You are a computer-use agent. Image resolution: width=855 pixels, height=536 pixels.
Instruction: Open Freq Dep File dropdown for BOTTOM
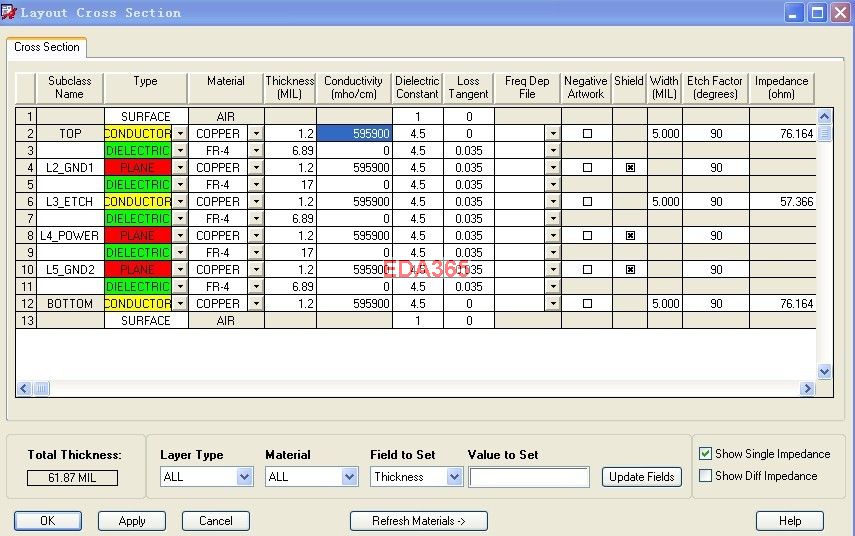coord(553,304)
